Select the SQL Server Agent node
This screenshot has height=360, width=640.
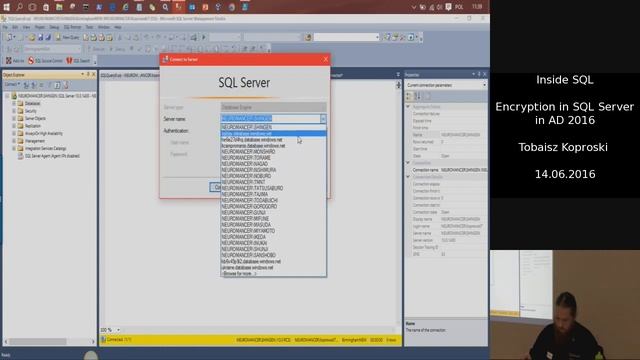52,156
